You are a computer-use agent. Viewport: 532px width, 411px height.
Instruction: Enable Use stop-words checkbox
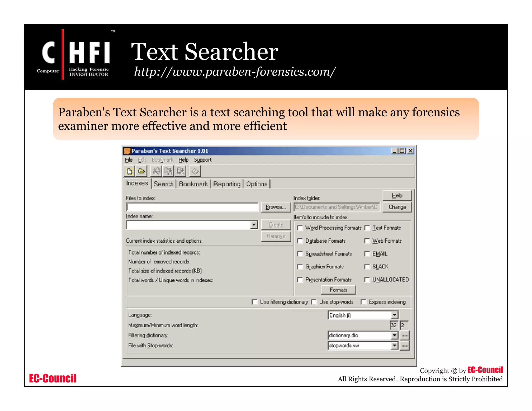coord(314,302)
